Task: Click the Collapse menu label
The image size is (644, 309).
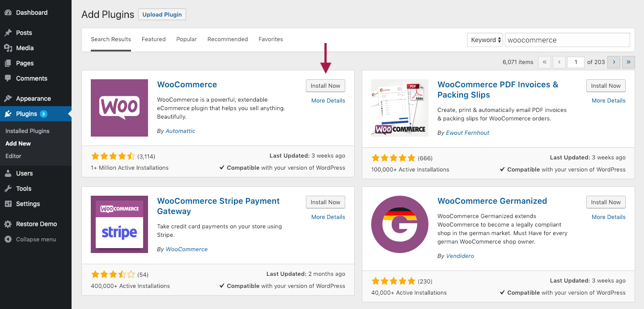Action: click(x=36, y=240)
